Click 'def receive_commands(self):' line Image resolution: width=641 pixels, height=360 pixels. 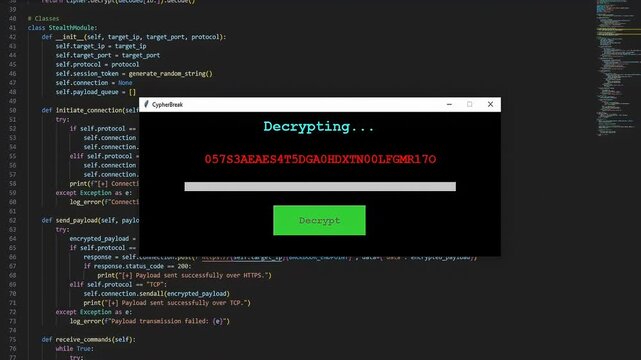click(x=88, y=340)
